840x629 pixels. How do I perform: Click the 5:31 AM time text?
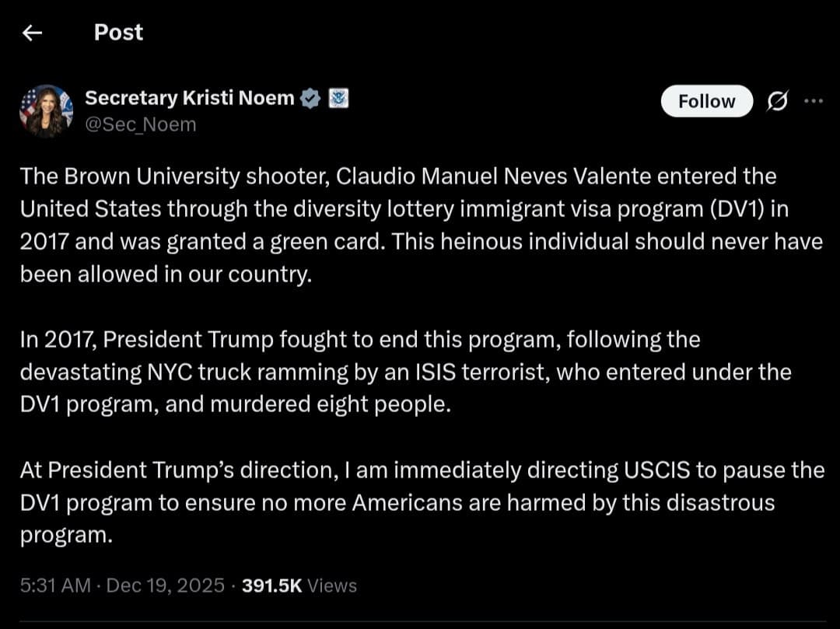(54, 585)
